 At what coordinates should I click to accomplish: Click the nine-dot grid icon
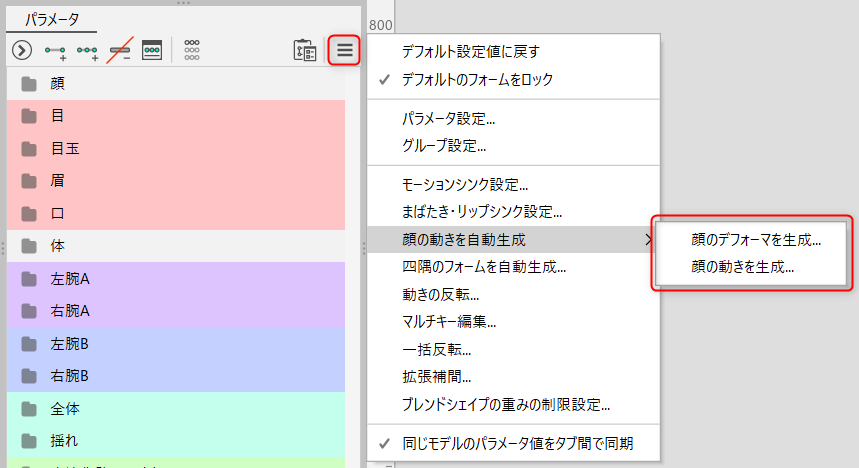(192, 50)
